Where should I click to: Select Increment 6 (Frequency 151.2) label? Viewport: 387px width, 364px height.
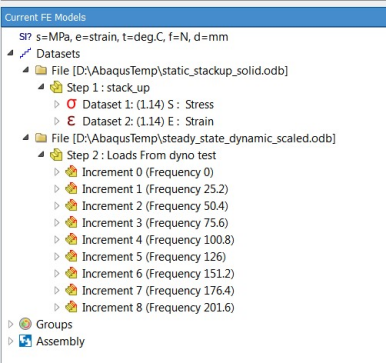tap(158, 273)
